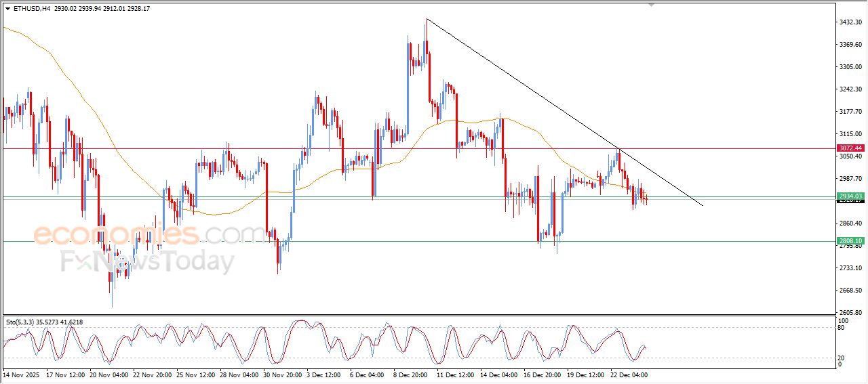The height and width of the screenshot is (384, 868).
Task: Click the ETHUSD,H4 symbol title
Action: click(x=31, y=9)
